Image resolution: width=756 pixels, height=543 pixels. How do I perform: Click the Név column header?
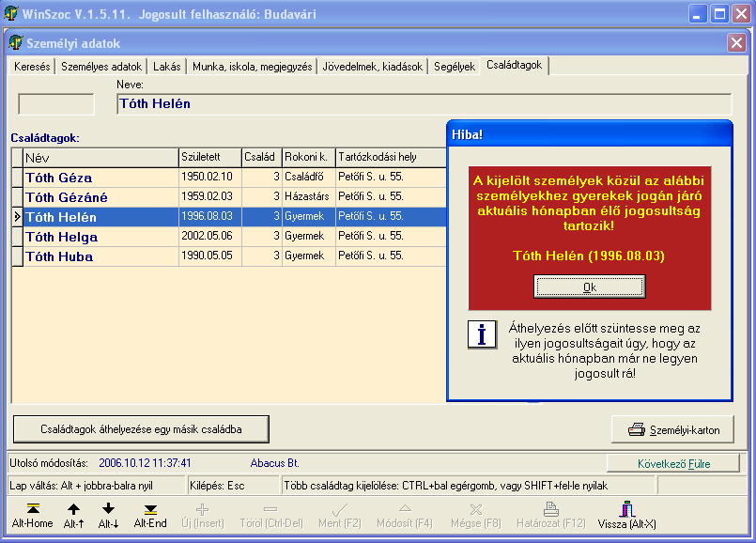point(100,158)
